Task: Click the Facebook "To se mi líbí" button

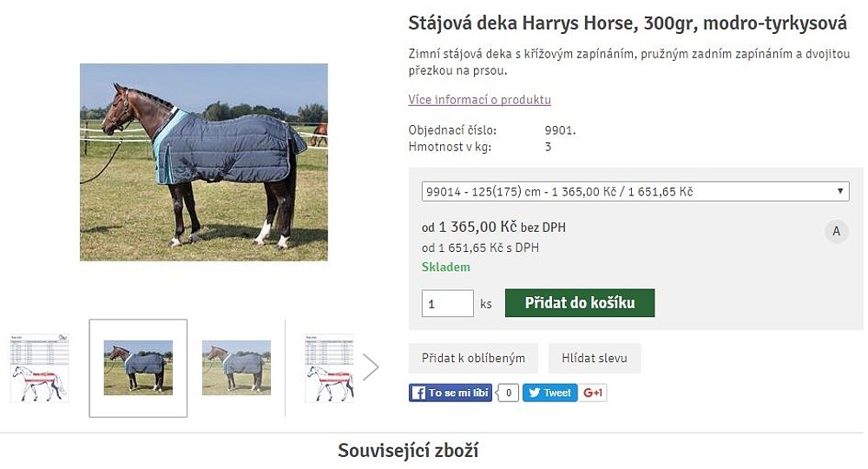Action: pos(450,393)
